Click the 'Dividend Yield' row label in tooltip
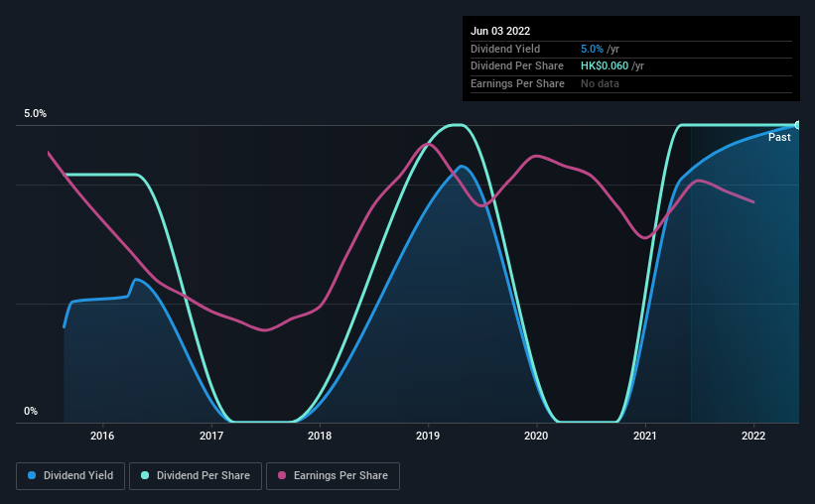The width and height of the screenshot is (815, 504). 505,49
